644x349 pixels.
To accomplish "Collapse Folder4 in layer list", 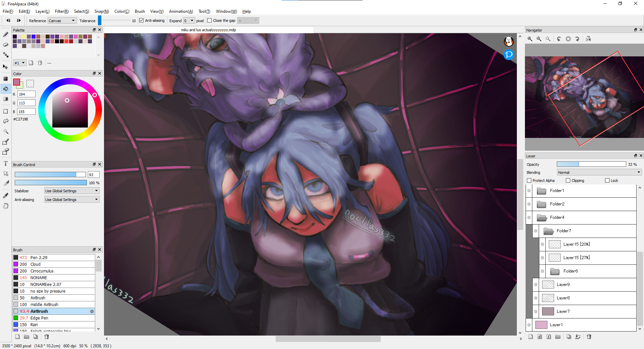I will tap(542, 217).
